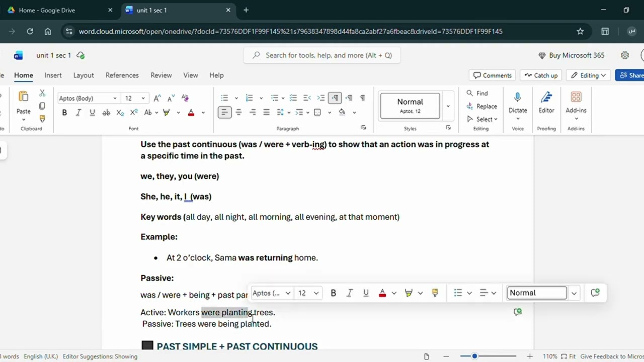Click the Checklist icon in Paragraph group
The image size is (644, 362).
point(293,98)
